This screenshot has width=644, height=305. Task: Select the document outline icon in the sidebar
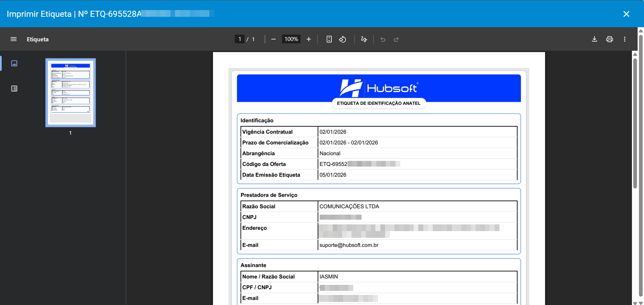14,88
